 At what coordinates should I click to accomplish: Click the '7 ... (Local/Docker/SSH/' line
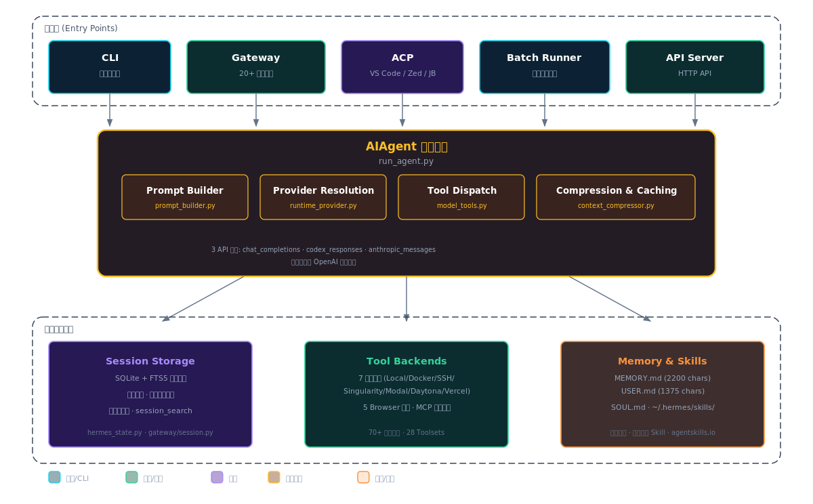coord(406,378)
